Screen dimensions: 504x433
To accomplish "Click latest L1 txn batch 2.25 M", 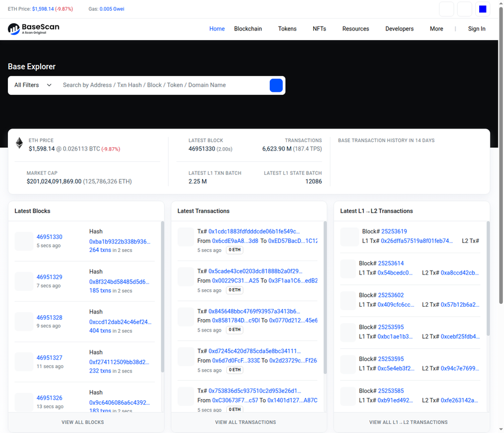I will (x=198, y=182).
